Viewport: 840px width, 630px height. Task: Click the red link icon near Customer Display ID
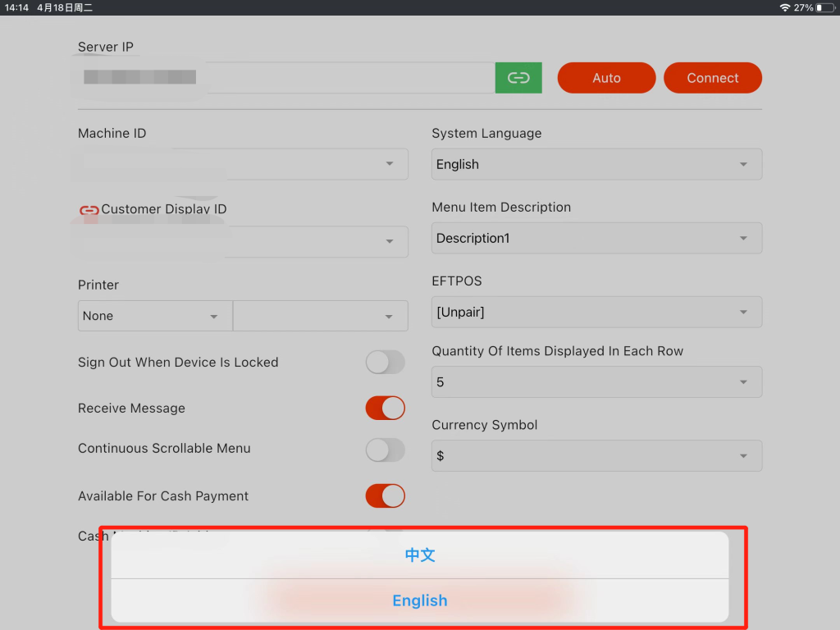pyautogui.click(x=89, y=210)
